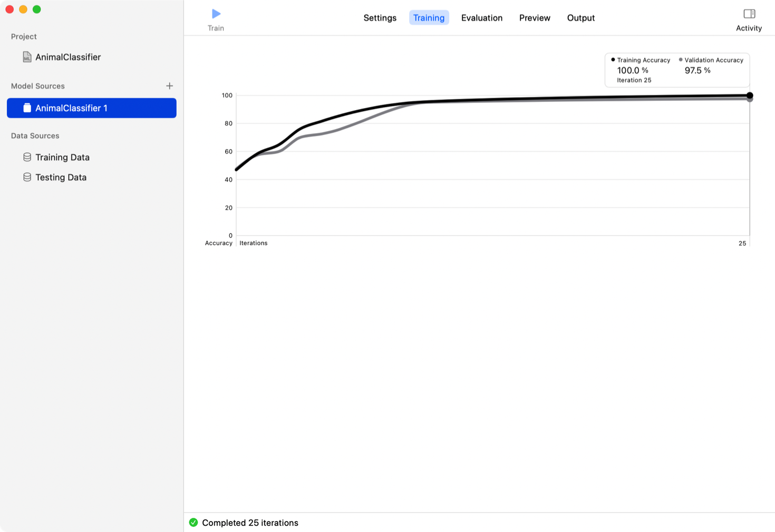Toggle the Activity sidebar panel icon
This screenshot has width=775, height=532.
749,14
